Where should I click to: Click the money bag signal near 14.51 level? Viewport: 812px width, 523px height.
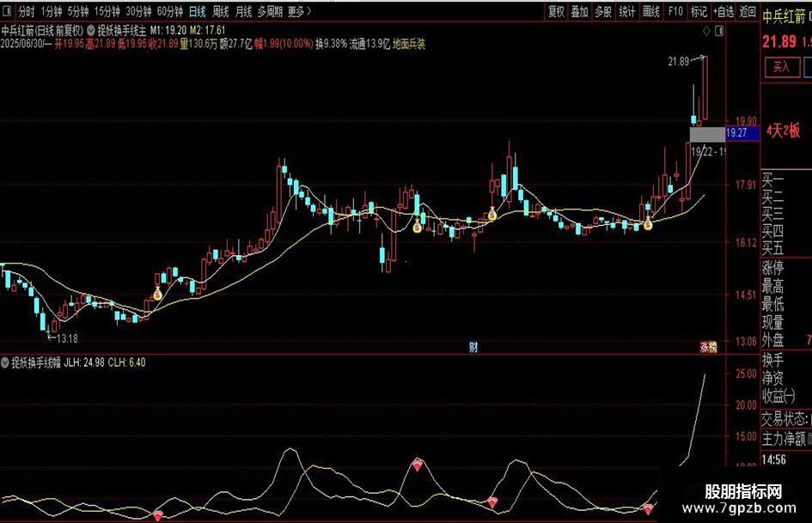click(x=157, y=294)
